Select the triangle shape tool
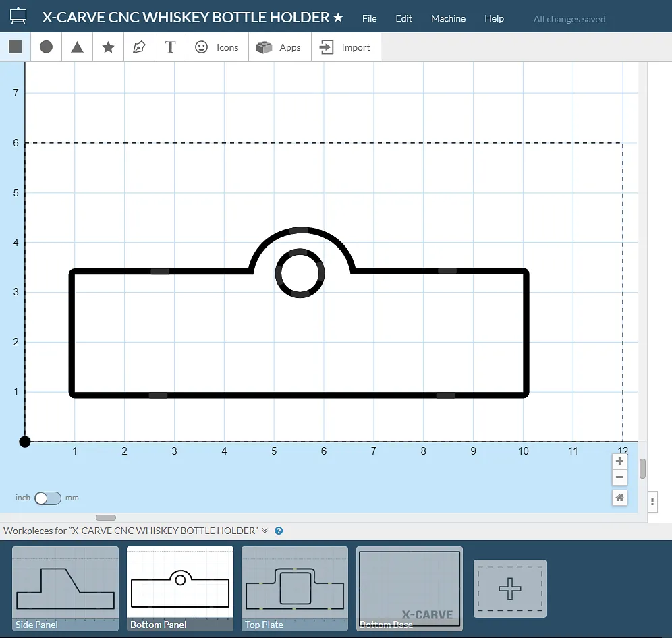This screenshot has height=638, width=672. [78, 47]
